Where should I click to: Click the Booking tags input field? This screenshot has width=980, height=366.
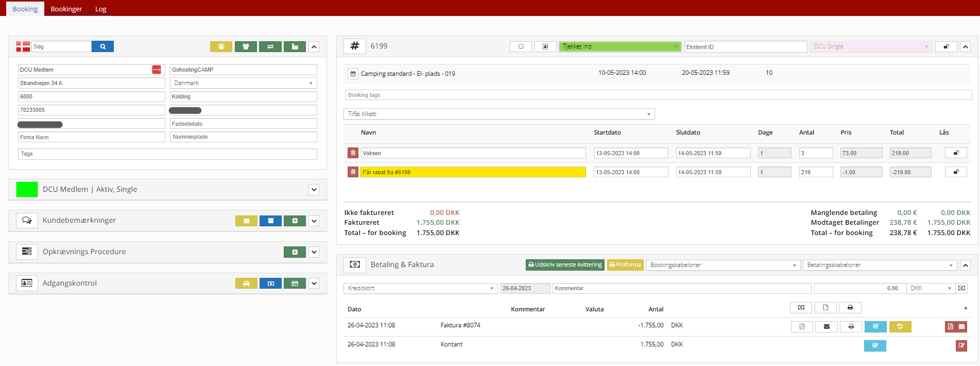[658, 95]
